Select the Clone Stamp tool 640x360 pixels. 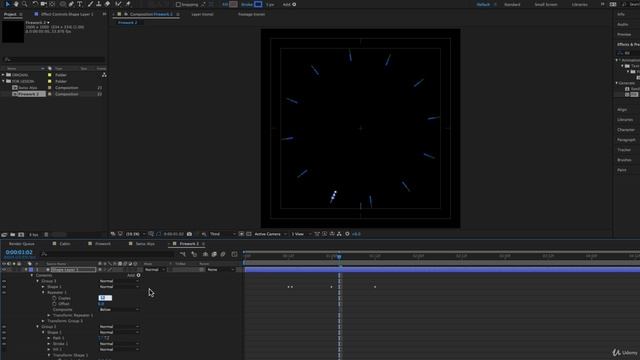98,4
